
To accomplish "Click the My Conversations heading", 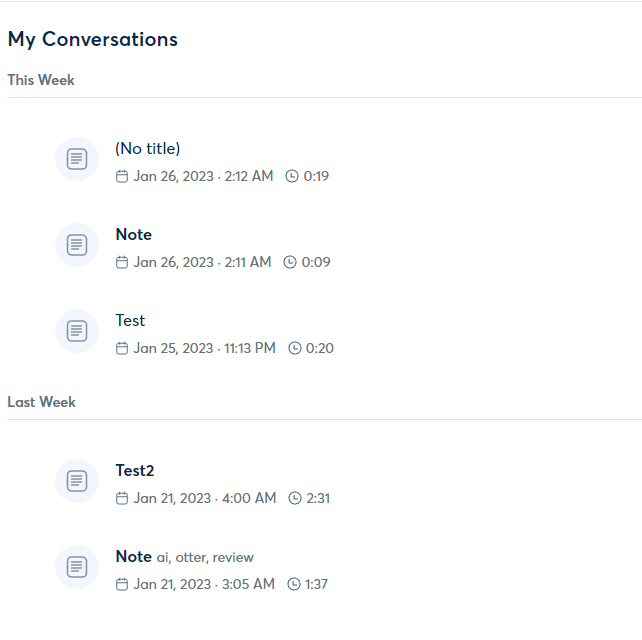I will click(93, 40).
